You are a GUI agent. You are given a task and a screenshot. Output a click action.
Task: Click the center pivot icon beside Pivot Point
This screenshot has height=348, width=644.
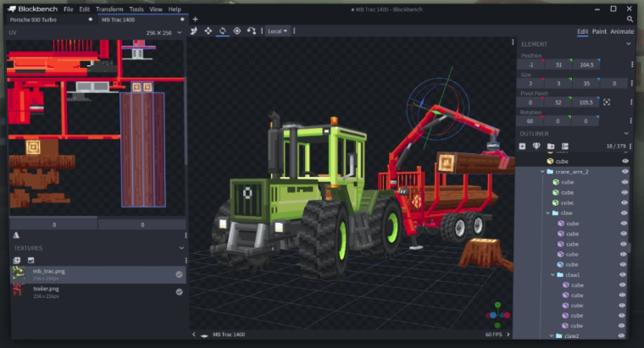(x=607, y=102)
